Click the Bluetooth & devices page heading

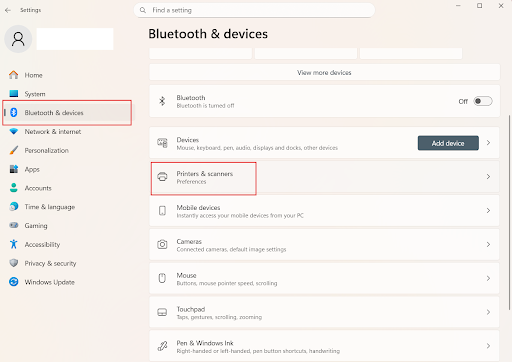[x=208, y=34]
